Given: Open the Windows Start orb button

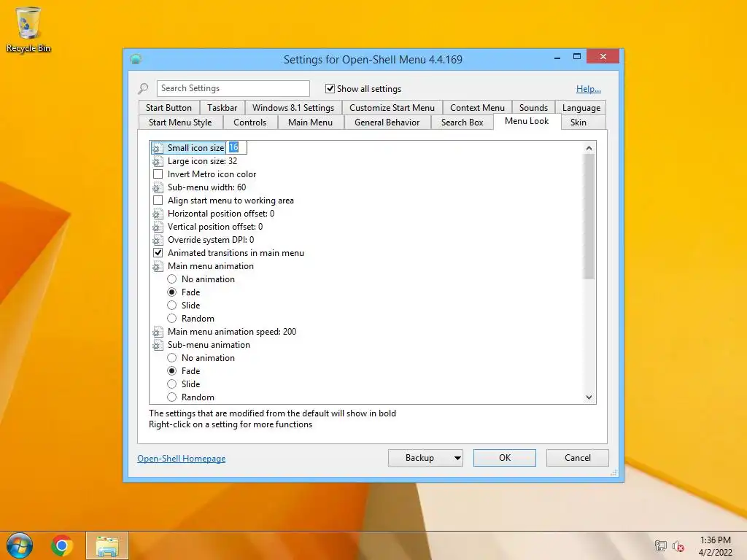Looking at the screenshot, I should 20,545.
